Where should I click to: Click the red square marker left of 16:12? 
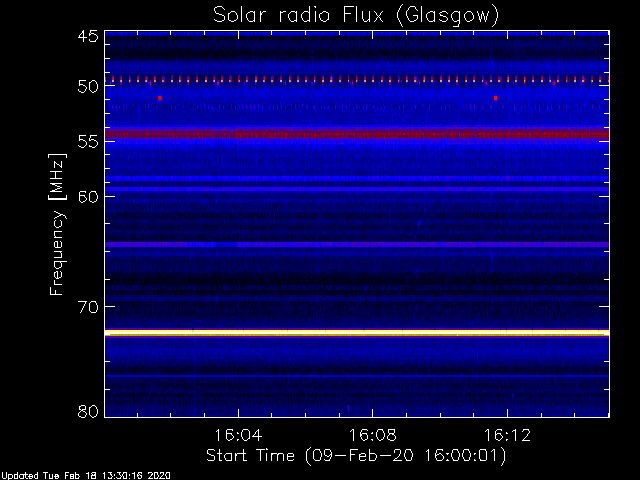coord(496,98)
